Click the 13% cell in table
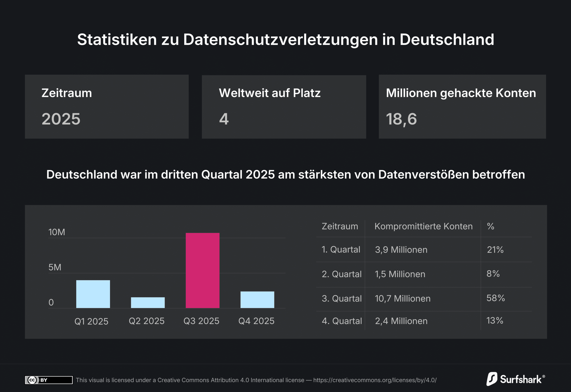This screenshot has width=571, height=392. (495, 321)
